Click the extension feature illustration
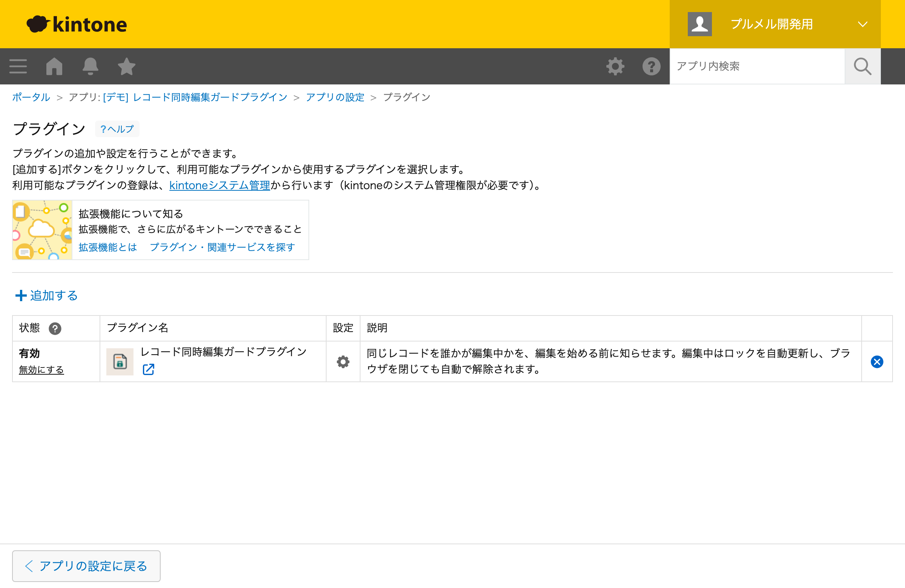Screen dimensions: 905x588 coord(42,230)
